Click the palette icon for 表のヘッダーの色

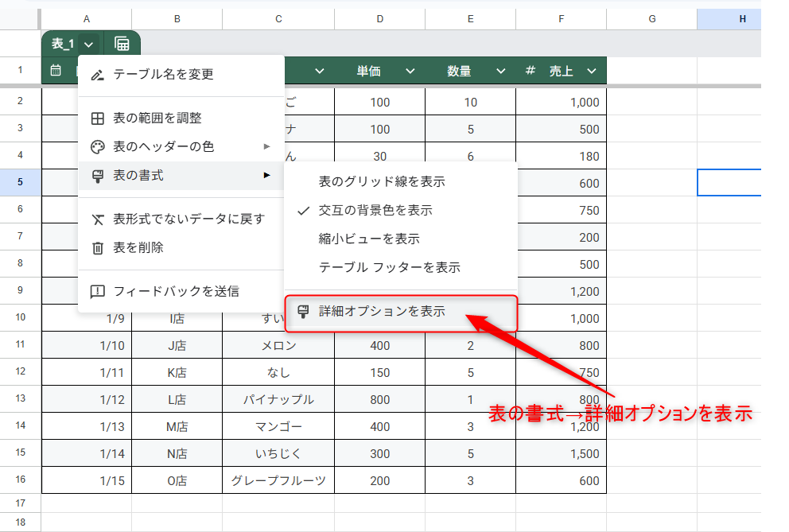pyautogui.click(x=98, y=147)
